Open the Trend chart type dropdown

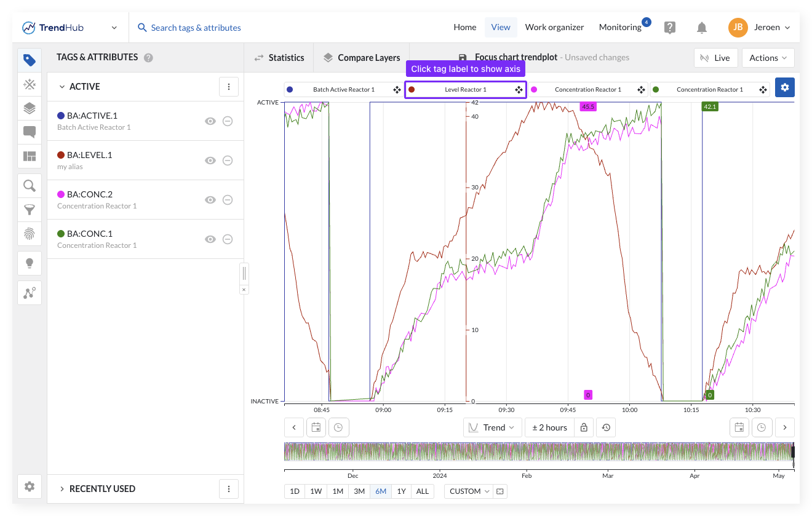(x=492, y=427)
